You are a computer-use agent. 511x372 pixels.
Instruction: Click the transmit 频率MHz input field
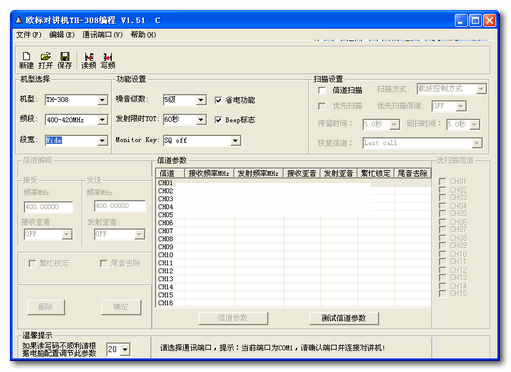click(120, 206)
